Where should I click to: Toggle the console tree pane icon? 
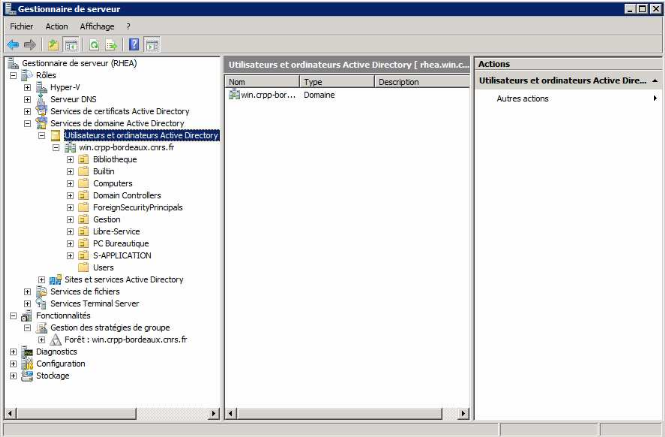click(x=70, y=45)
